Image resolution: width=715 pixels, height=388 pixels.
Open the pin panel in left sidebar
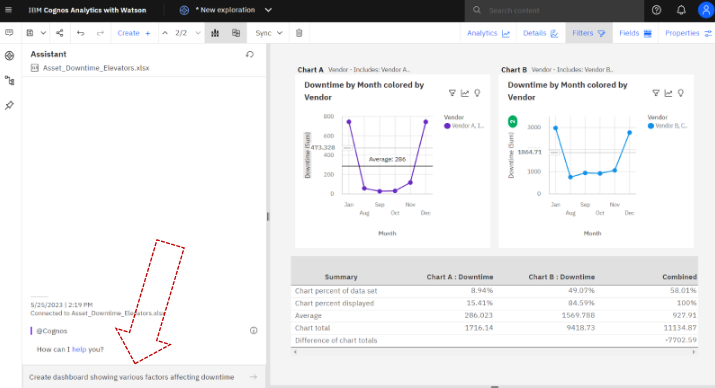pos(9,105)
